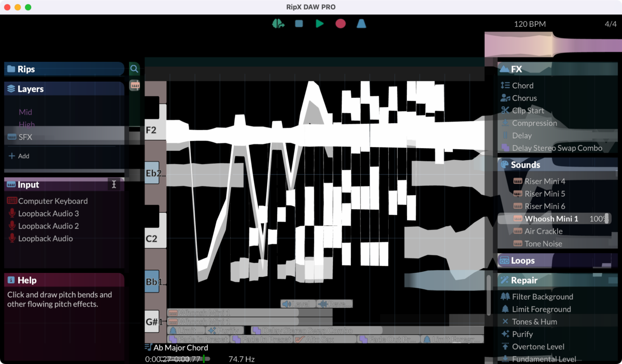Viewport: 622px width, 364px height.
Task: Click the Reverse effect tag
Action: [x=334, y=304]
